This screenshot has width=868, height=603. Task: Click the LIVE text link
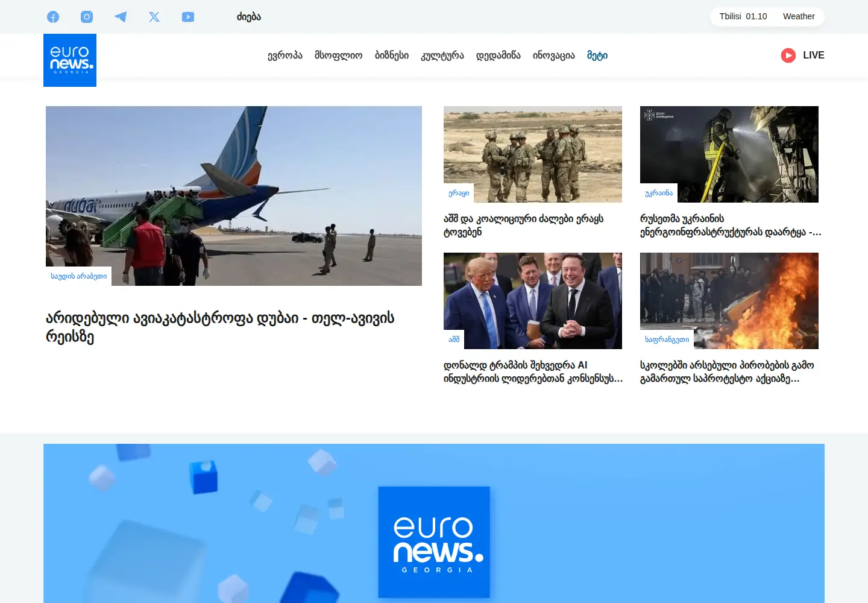(814, 55)
